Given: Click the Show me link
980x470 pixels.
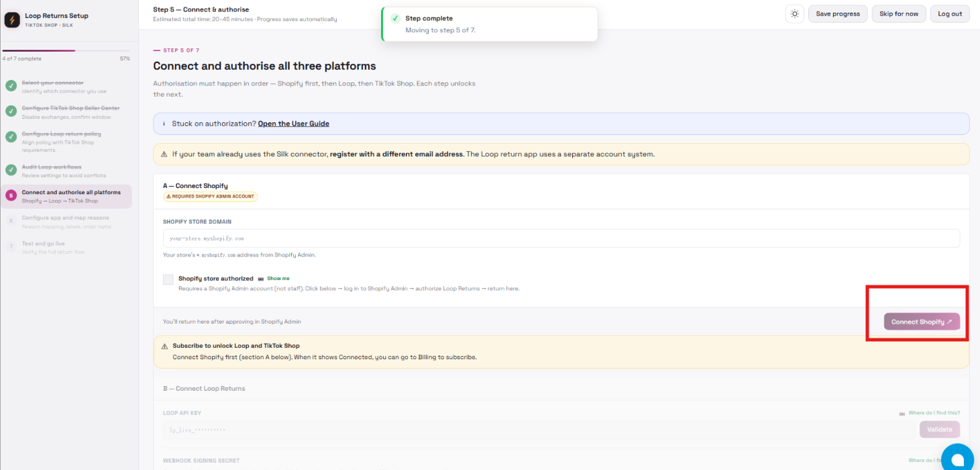Looking at the screenshot, I should [x=278, y=279].
